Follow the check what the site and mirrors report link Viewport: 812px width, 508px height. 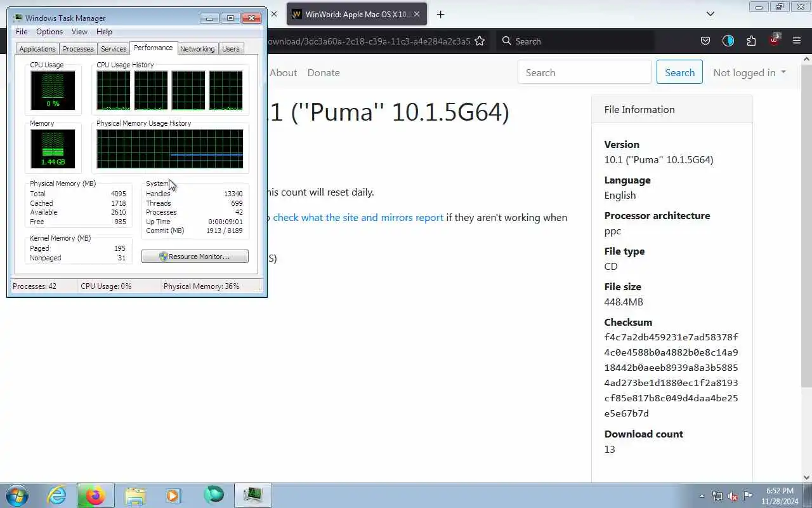pos(358,217)
